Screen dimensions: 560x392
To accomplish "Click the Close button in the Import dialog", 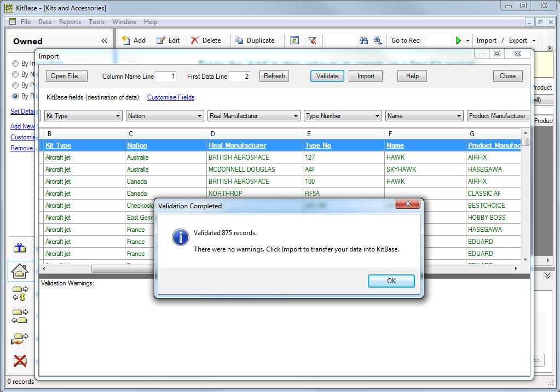I will pos(507,76).
